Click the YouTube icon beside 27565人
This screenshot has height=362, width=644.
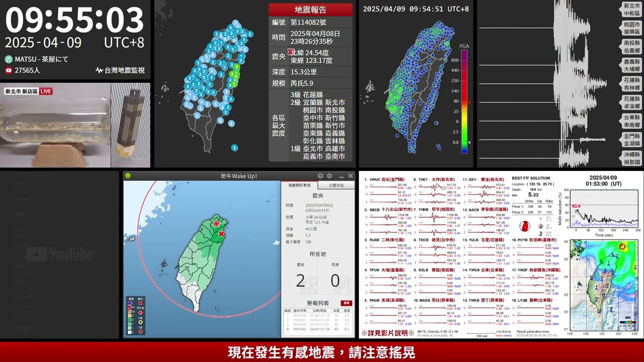[x=9, y=70]
